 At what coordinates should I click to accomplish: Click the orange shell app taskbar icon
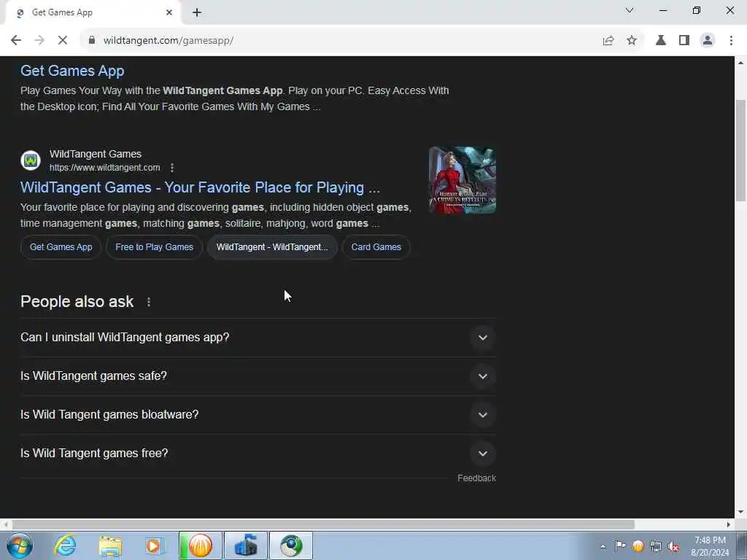pos(200,545)
